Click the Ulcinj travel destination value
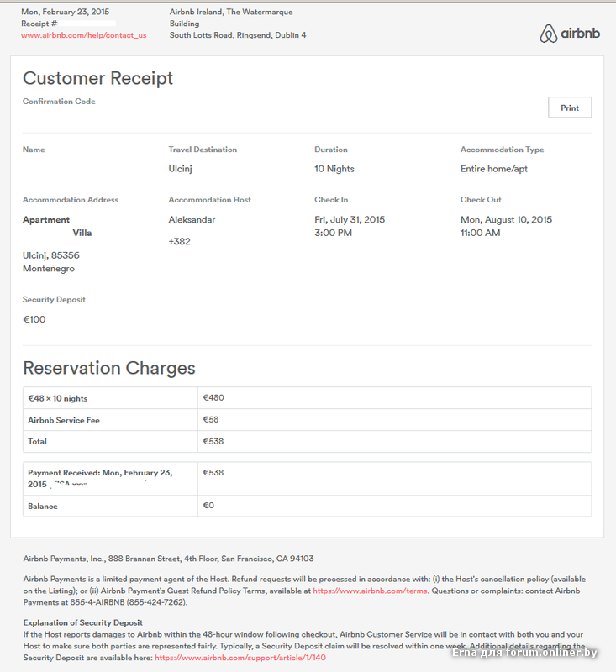 click(182, 169)
